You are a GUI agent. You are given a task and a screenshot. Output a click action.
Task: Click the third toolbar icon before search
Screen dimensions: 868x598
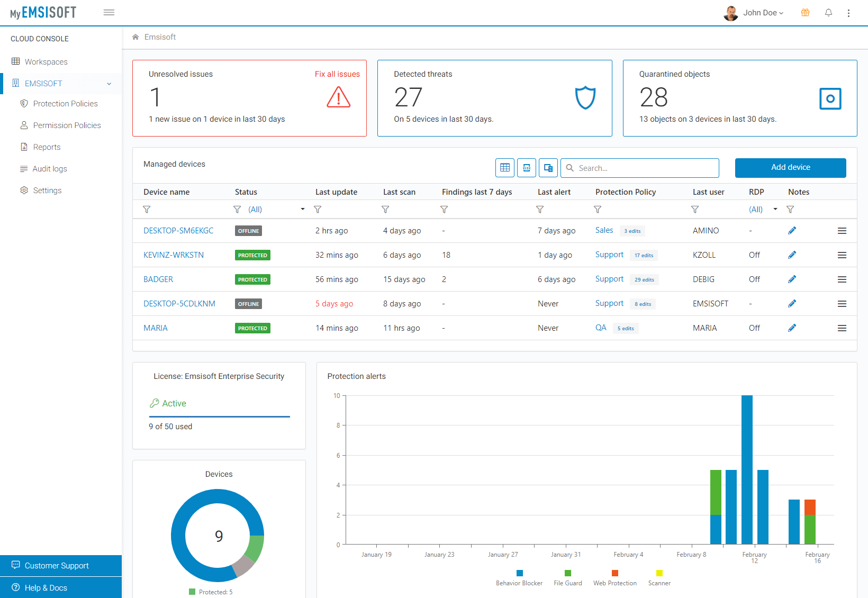pos(548,168)
